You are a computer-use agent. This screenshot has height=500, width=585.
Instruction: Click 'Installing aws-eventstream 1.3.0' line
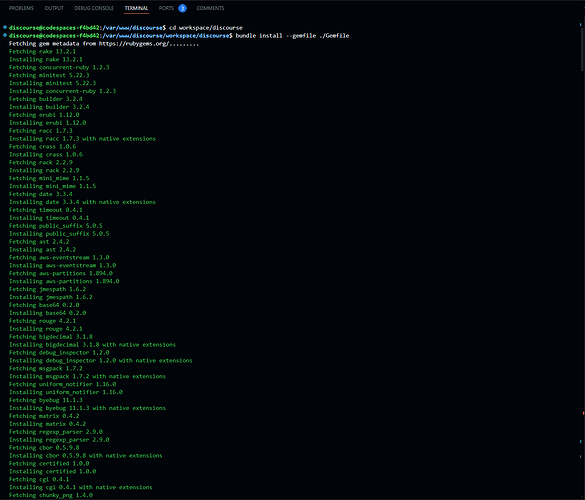pos(62,266)
